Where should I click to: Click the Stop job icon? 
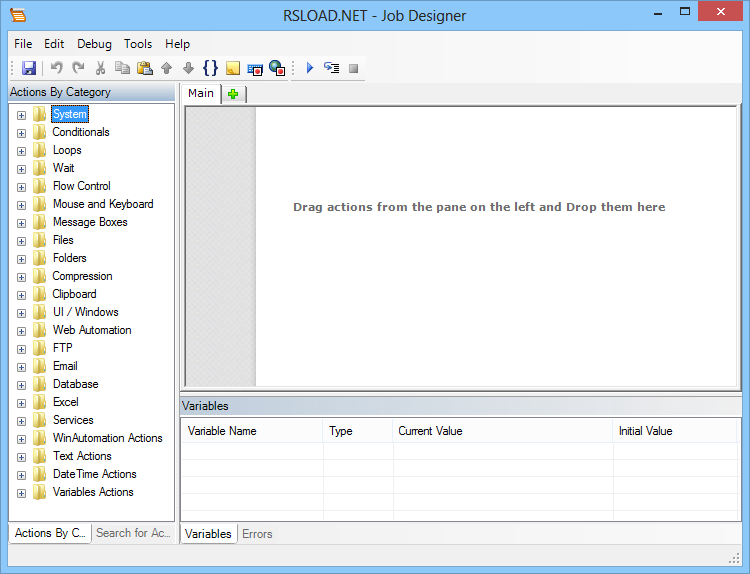click(x=353, y=68)
